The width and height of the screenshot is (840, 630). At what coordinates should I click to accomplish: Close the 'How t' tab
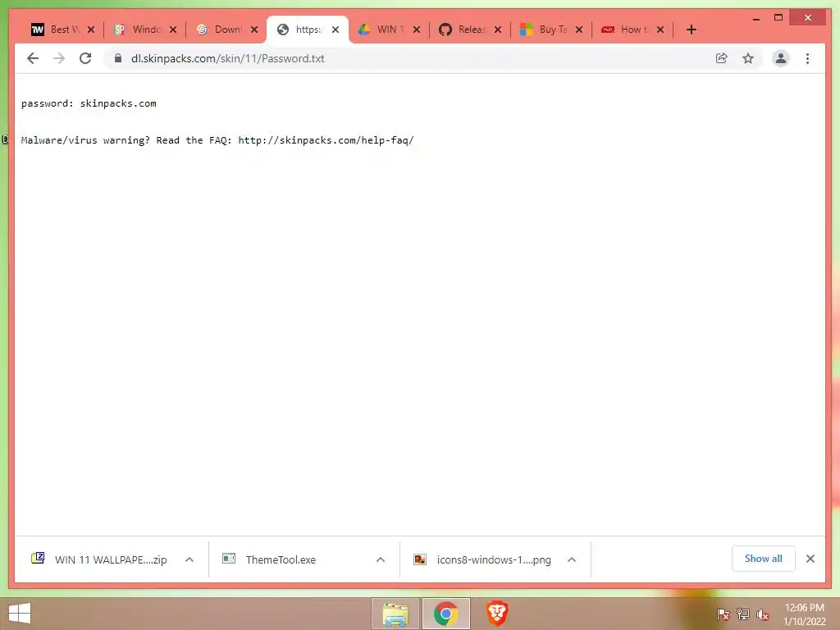click(x=660, y=30)
